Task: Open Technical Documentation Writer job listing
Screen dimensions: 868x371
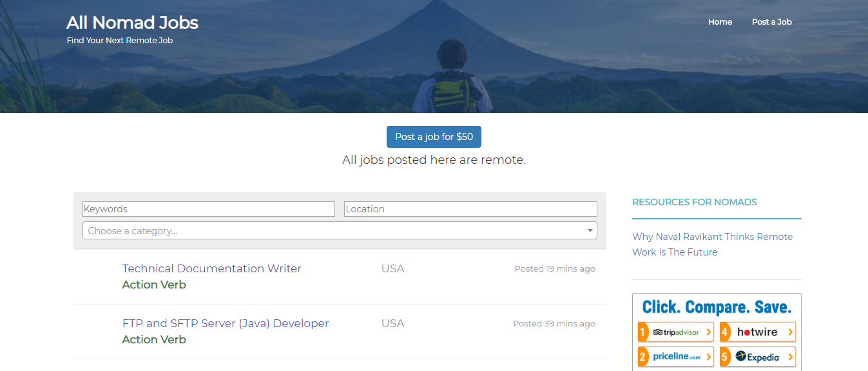Action: click(212, 268)
